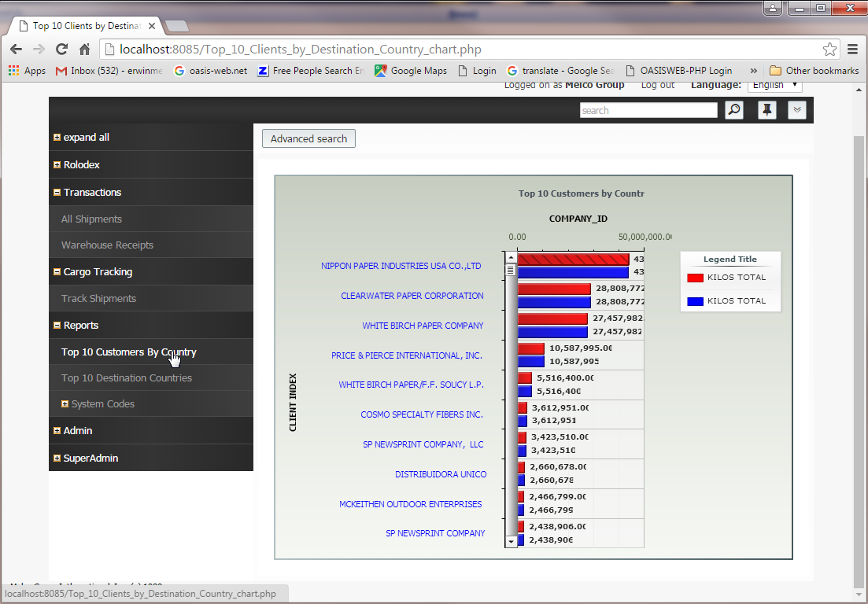Image resolution: width=868 pixels, height=604 pixels.
Task: Open the Login bookmark
Action: point(477,70)
